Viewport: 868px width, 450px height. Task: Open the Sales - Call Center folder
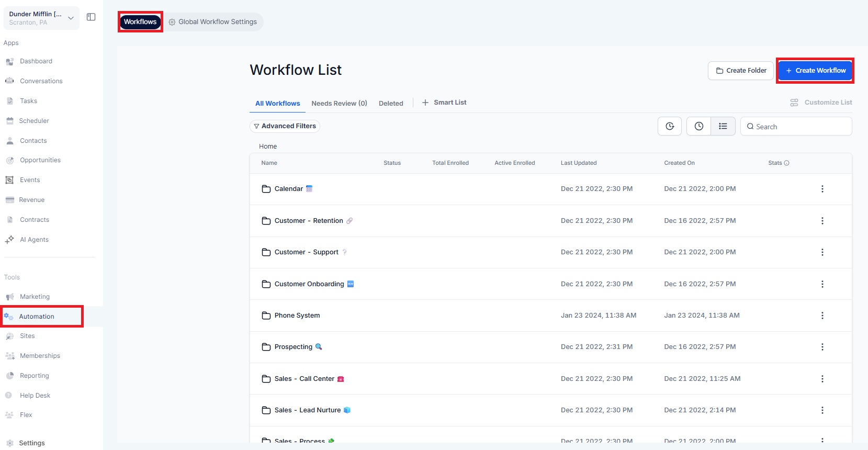303,379
